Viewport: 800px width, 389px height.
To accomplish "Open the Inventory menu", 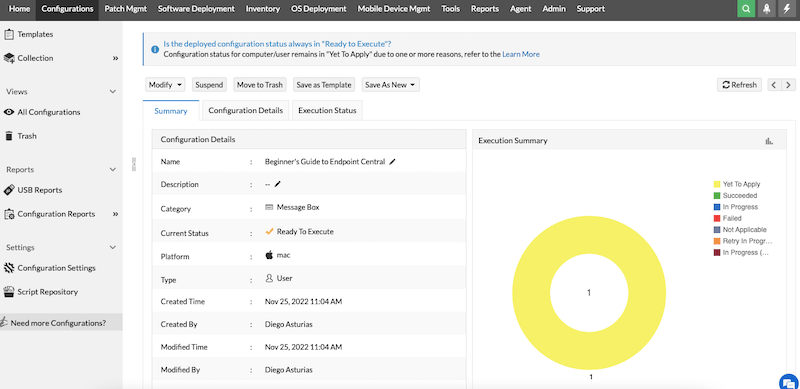I will coord(263,9).
